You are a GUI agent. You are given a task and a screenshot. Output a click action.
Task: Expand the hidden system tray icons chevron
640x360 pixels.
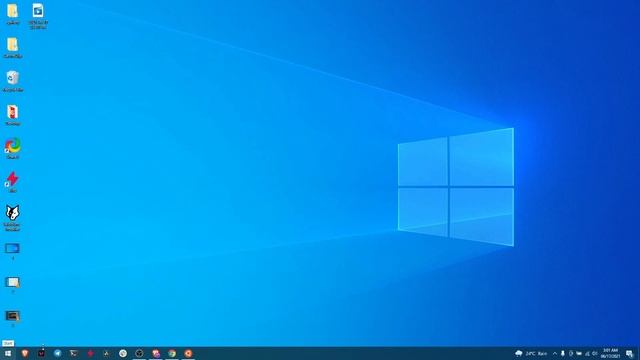pyautogui.click(x=555, y=353)
